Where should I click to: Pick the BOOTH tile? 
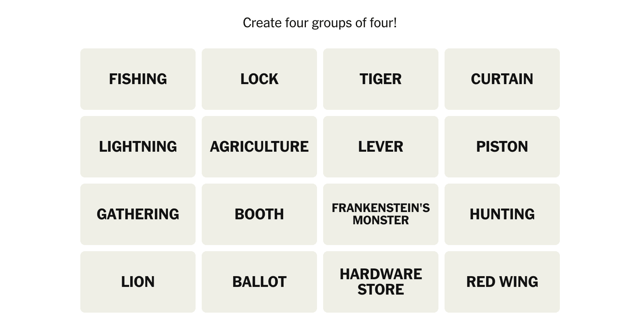pos(259,214)
